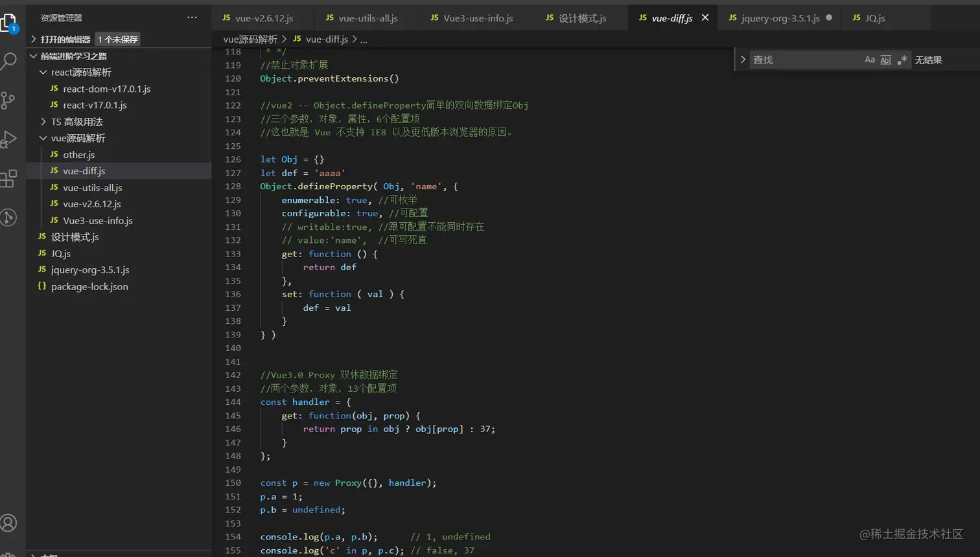
Task: Open breadcrumb dropdown for vue源码解析
Action: click(x=250, y=39)
